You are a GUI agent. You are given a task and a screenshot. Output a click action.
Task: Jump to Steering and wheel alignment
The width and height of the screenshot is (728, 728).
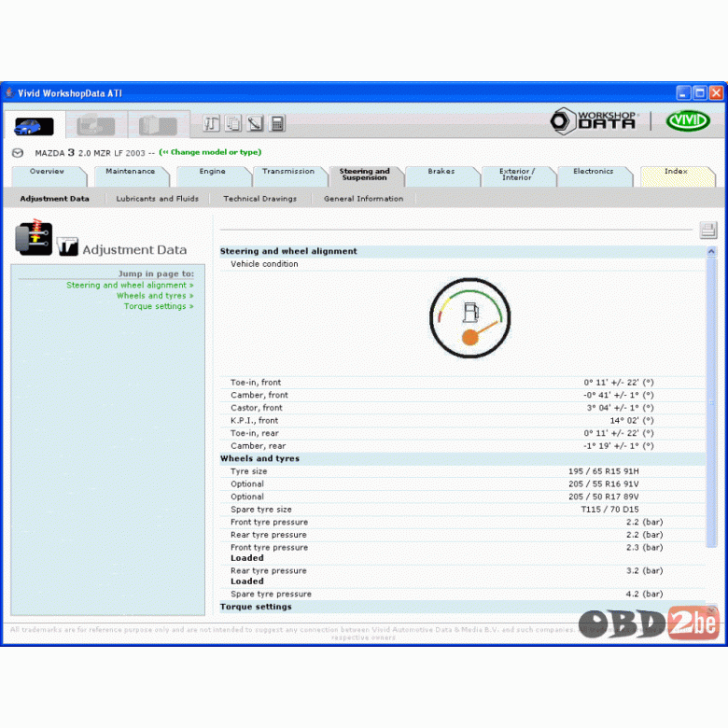click(130, 285)
